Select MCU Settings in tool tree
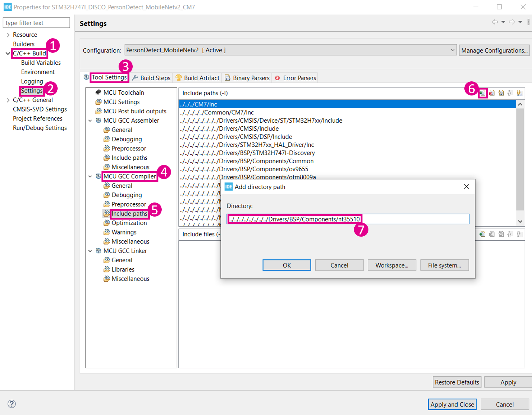The height and width of the screenshot is (415, 532). (122, 102)
